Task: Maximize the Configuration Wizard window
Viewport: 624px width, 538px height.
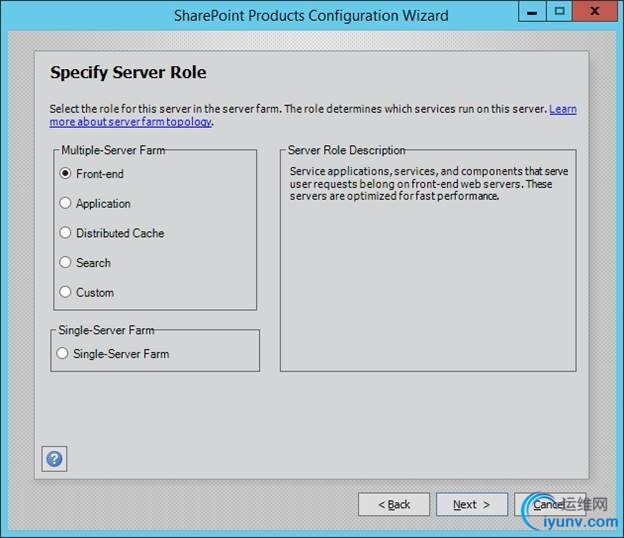Action: point(559,12)
